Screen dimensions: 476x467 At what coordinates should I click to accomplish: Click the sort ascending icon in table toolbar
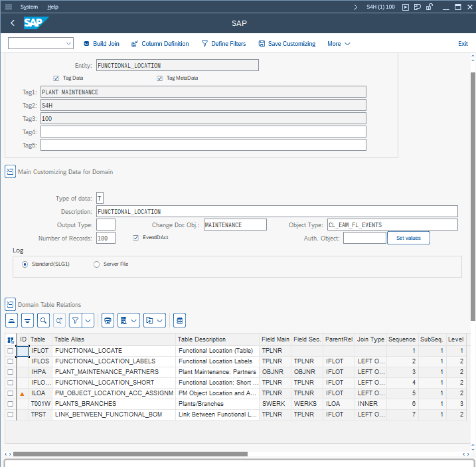[11, 320]
